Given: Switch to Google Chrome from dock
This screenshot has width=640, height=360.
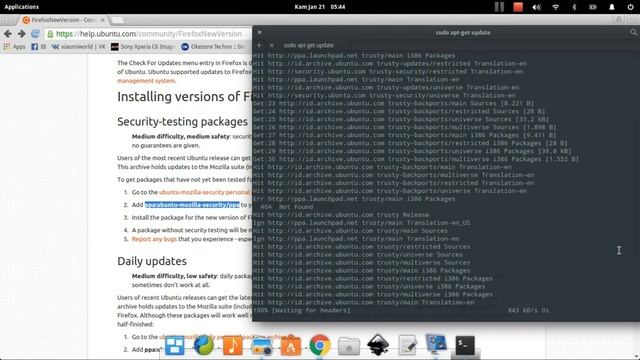Looking at the screenshot, I should point(320,346).
